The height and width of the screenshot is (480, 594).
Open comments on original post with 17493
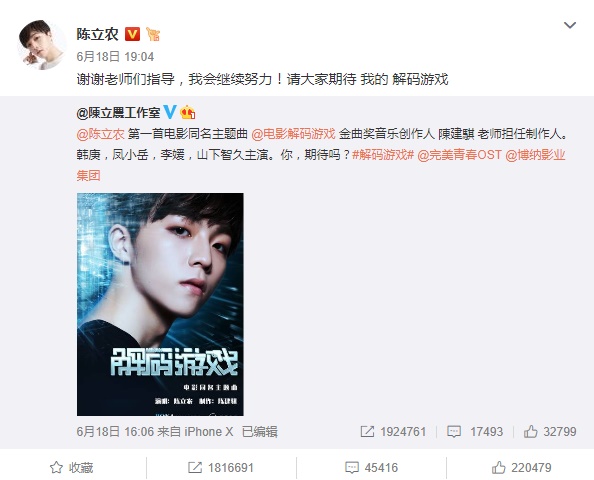coord(475,432)
